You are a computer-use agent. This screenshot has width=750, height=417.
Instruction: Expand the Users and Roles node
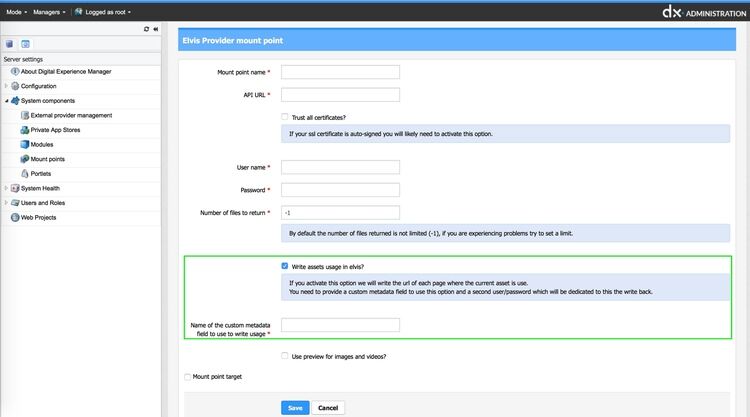pos(6,203)
